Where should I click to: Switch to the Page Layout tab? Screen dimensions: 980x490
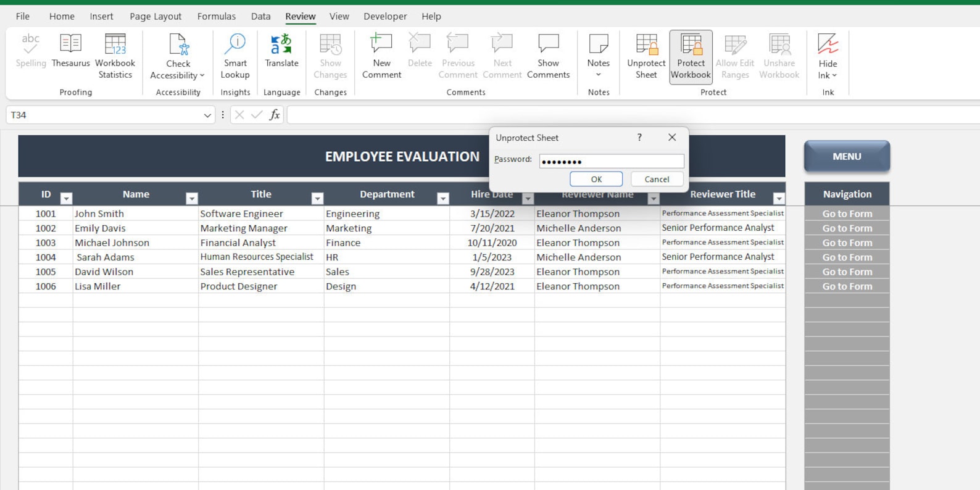click(156, 16)
